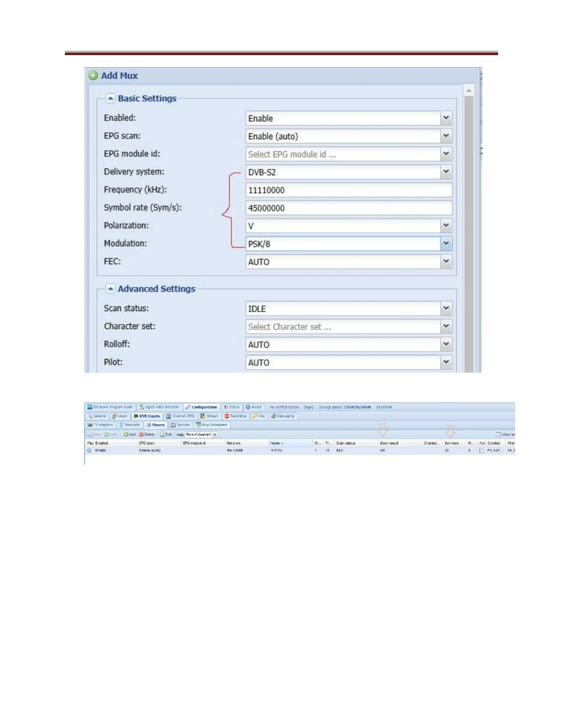The image size is (563, 728).
Task: Open the EPG module id dropdown
Action: point(446,154)
